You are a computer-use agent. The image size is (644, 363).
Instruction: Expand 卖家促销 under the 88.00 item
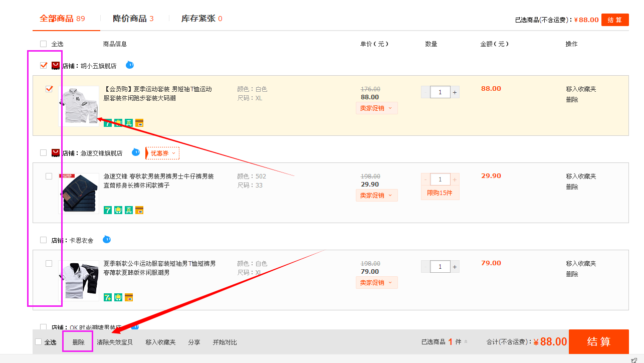(376, 108)
